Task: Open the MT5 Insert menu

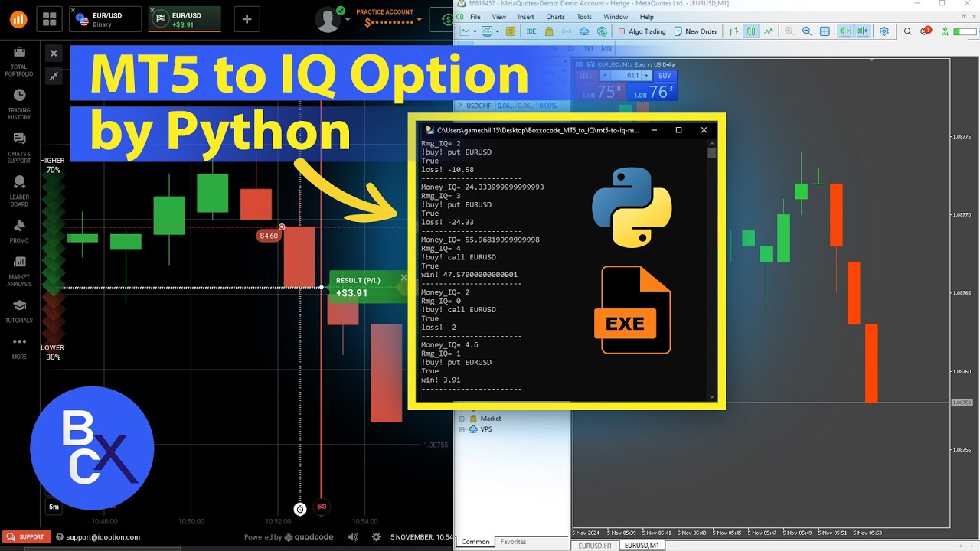Action: (x=526, y=17)
